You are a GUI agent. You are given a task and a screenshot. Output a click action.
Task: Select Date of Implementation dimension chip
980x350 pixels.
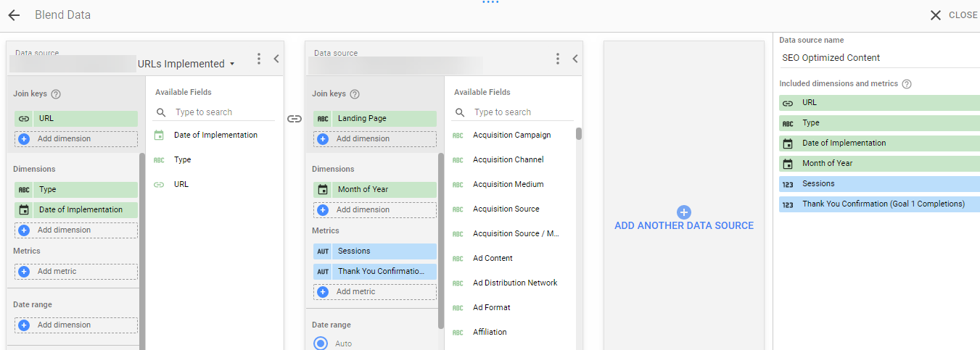pyautogui.click(x=76, y=210)
